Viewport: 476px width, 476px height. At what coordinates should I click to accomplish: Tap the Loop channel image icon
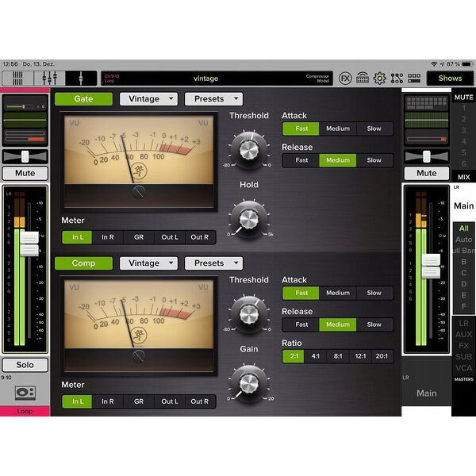pyautogui.click(x=25, y=393)
